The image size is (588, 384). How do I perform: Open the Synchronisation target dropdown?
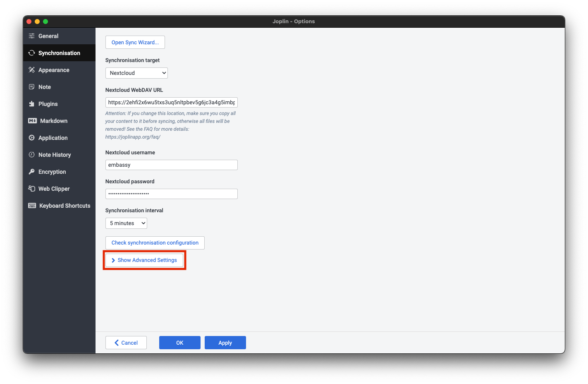(136, 73)
